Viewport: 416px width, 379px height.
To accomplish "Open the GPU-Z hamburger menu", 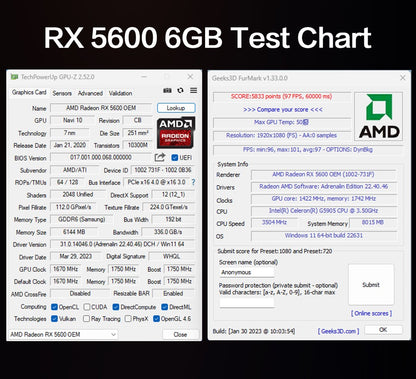I will click(193, 90).
